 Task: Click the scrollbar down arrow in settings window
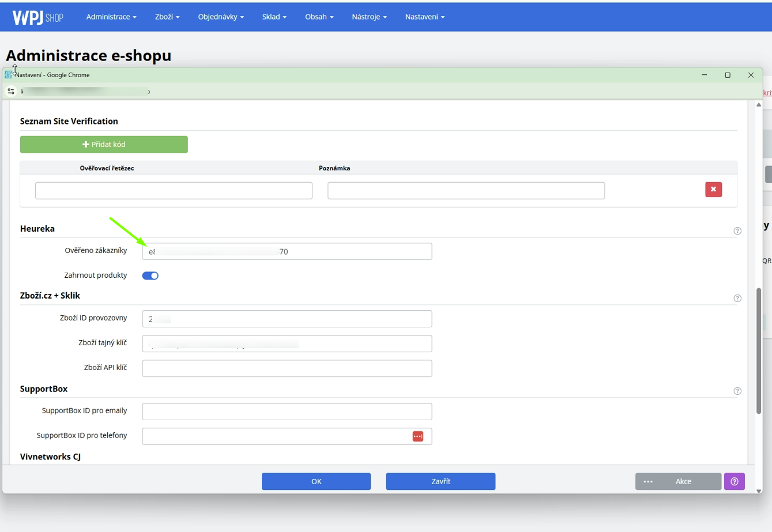[759, 491]
